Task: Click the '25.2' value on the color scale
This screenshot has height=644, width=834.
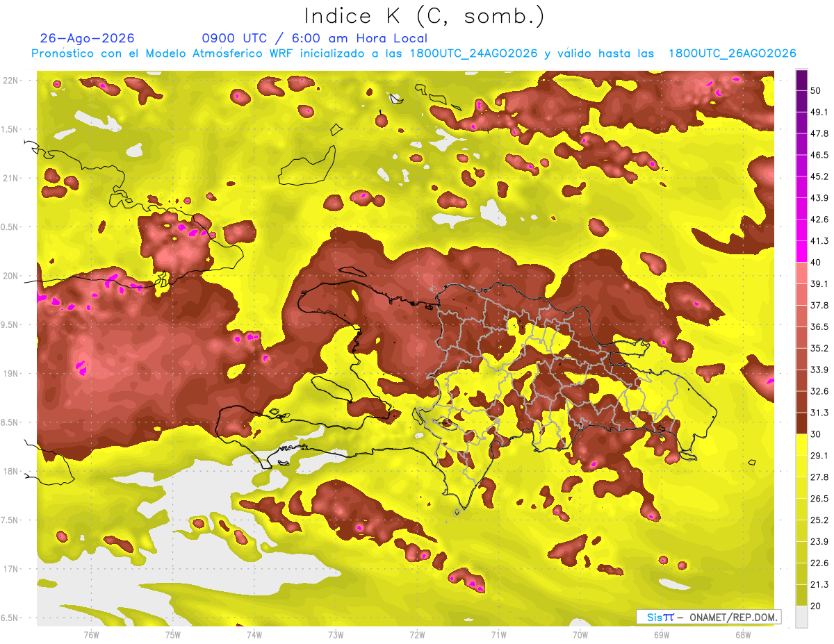Action: (819, 520)
